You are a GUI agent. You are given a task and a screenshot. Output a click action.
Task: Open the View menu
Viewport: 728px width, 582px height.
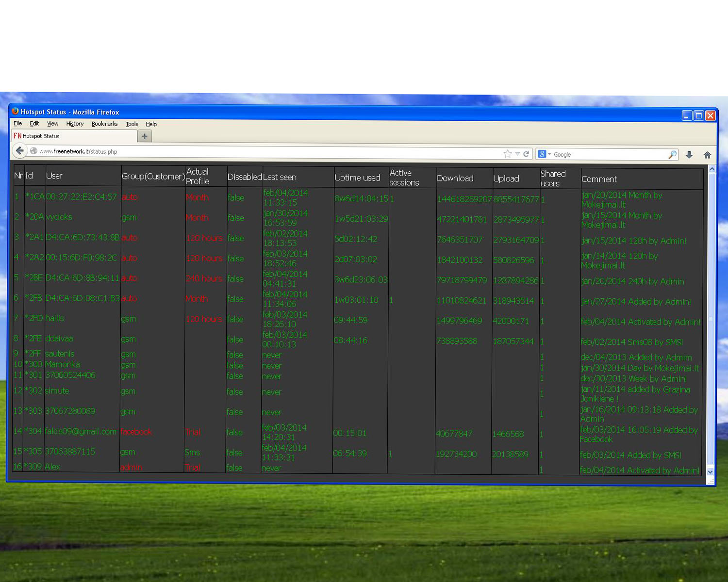click(x=52, y=124)
